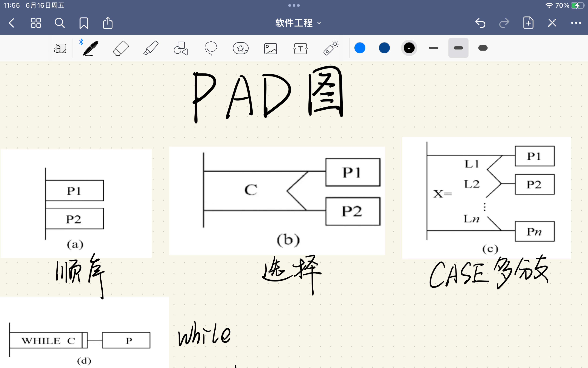This screenshot has width=588, height=368.
Task: Select the Image insert tool
Action: (x=270, y=48)
